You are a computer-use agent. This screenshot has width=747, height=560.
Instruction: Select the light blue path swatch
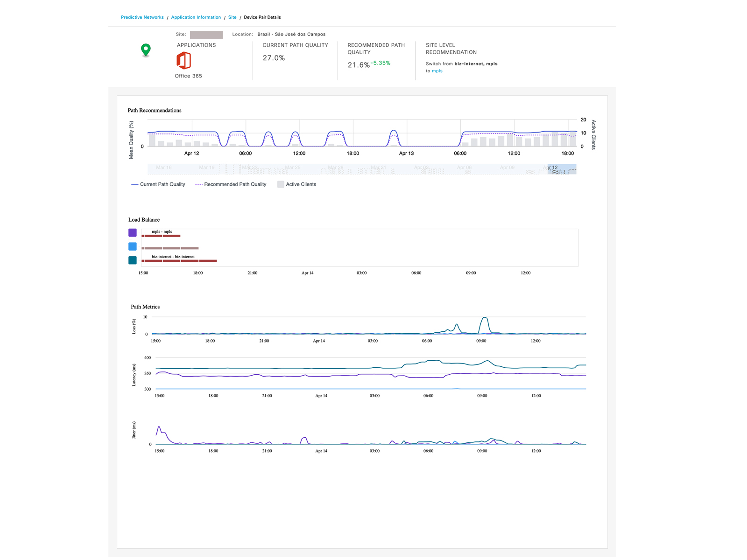(x=133, y=246)
